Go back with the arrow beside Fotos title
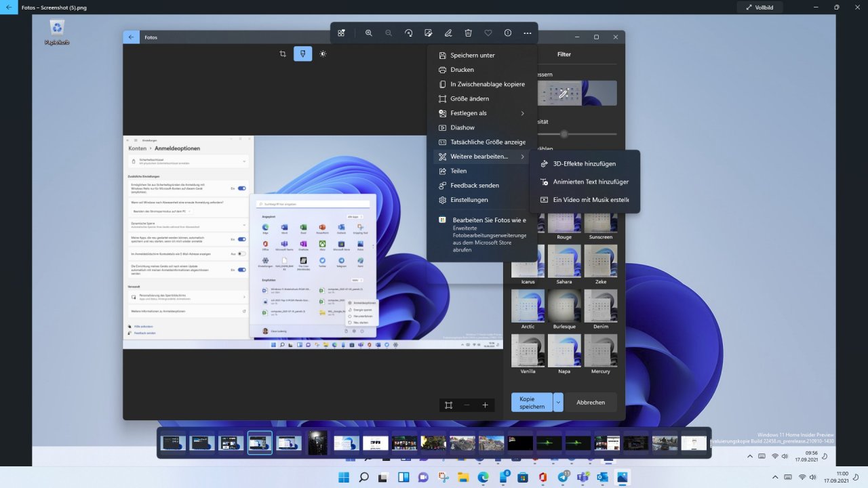The width and height of the screenshot is (868, 488). (131, 37)
